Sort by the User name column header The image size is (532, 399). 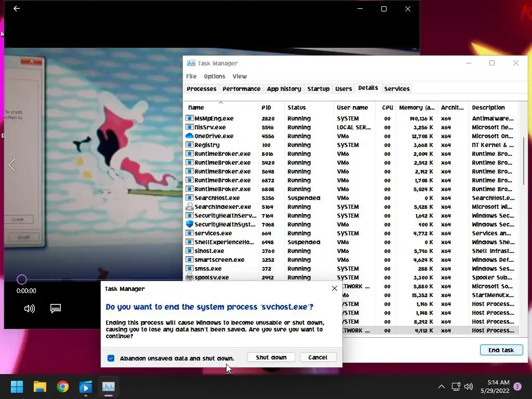[x=354, y=108]
